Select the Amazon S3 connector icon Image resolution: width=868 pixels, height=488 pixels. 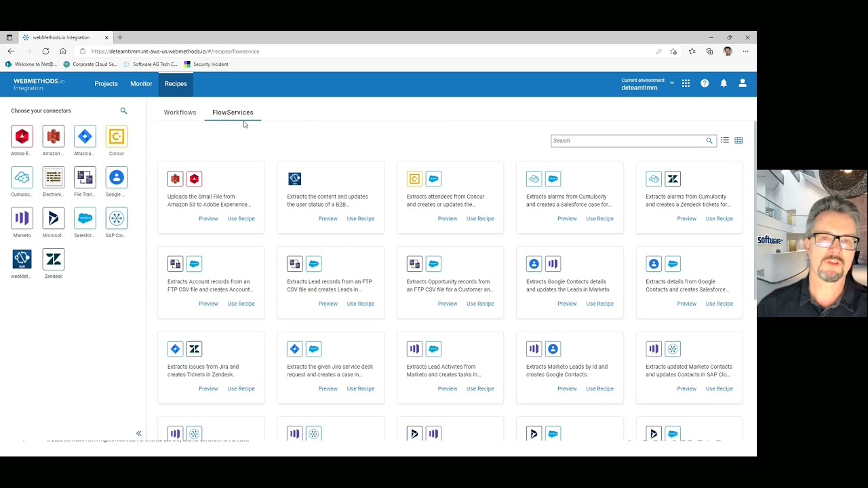pyautogui.click(x=53, y=136)
